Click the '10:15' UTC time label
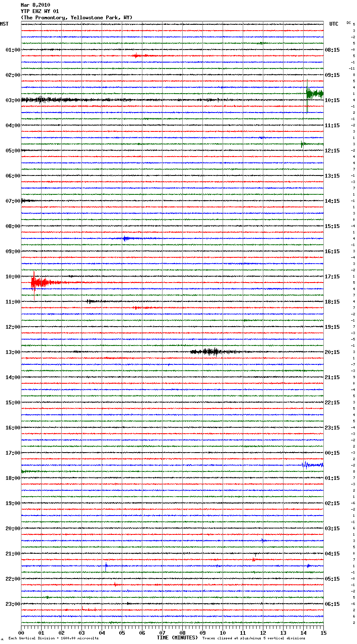The width and height of the screenshot is (357, 644). [x=332, y=100]
